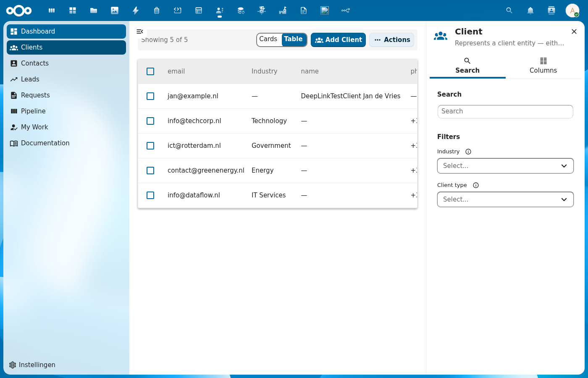Open the workflow nodes app icon

tap(346, 10)
